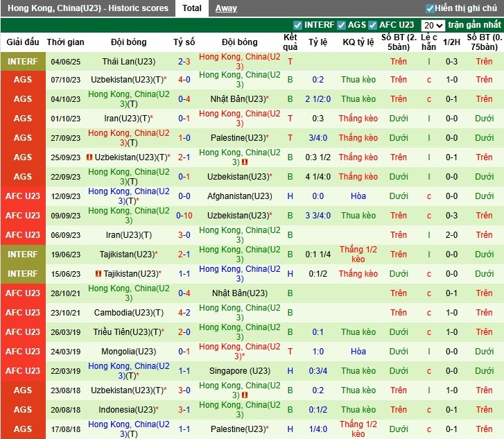Viewport: 504px width, 439px height.
Task: Toggle the Hiển thị ghi chú checkbox
Action: point(430,8)
